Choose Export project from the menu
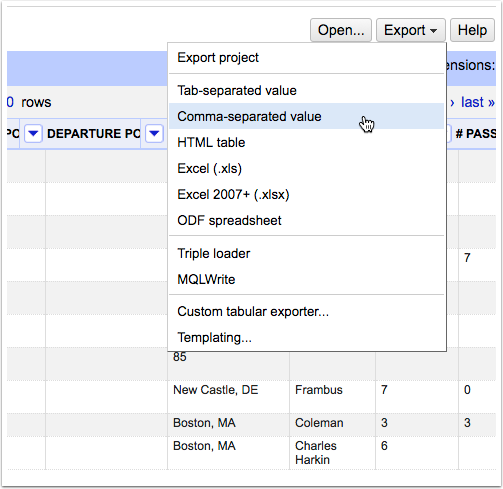 point(306,58)
